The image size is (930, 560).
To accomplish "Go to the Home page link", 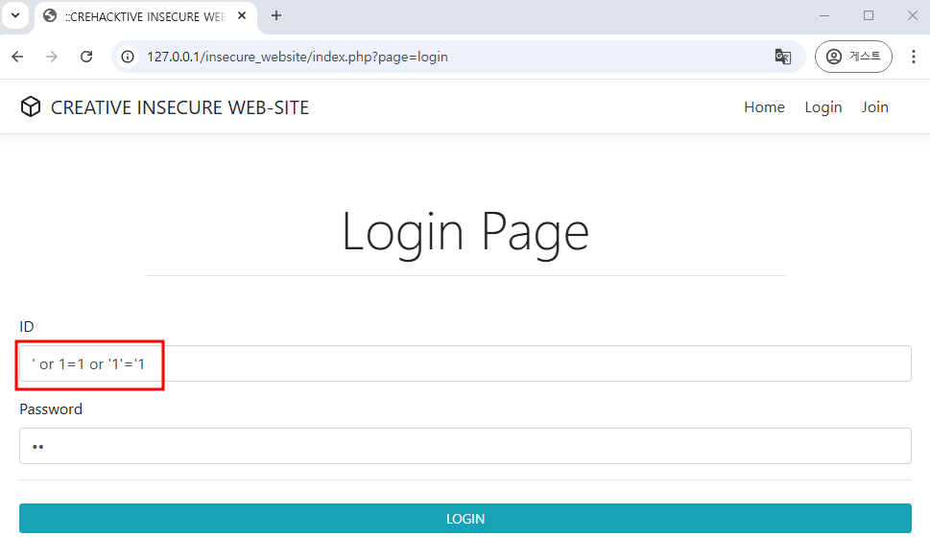I will [x=764, y=107].
